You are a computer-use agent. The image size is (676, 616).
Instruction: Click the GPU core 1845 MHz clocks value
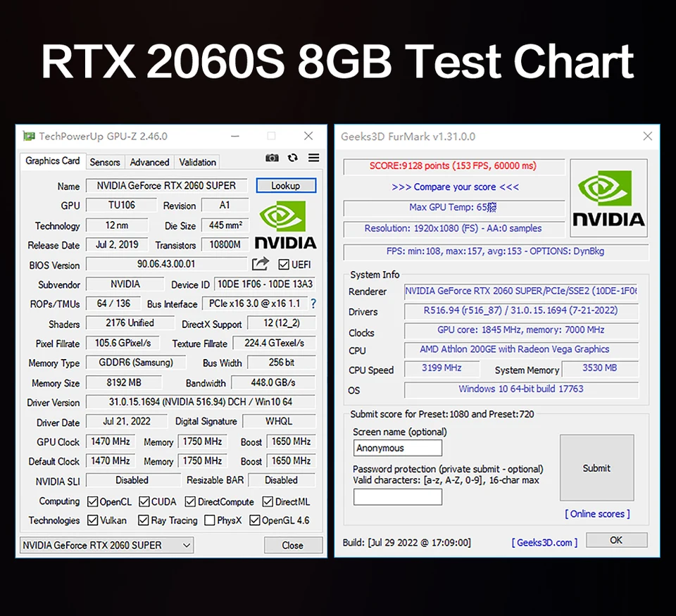coord(521,329)
